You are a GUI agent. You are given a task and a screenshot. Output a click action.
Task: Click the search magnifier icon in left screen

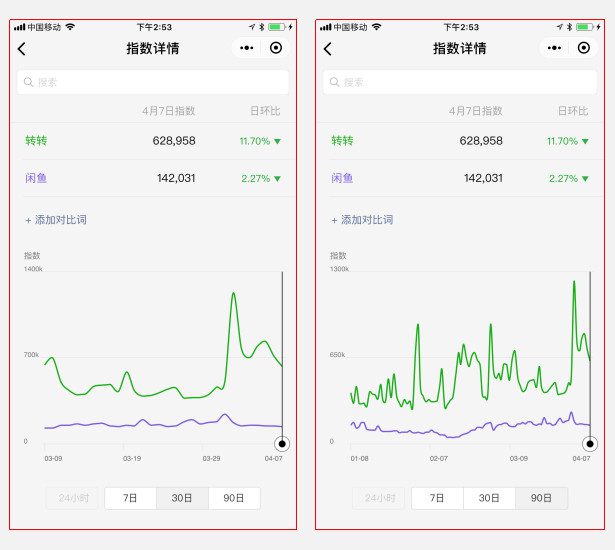click(x=28, y=82)
